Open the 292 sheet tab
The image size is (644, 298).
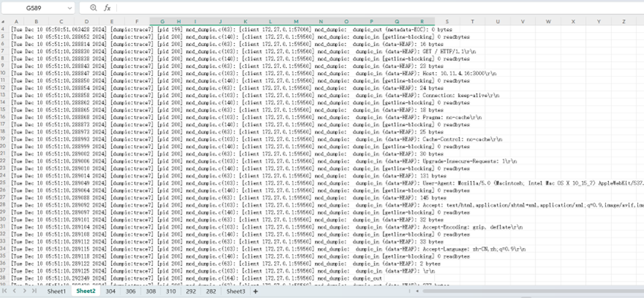point(191,292)
